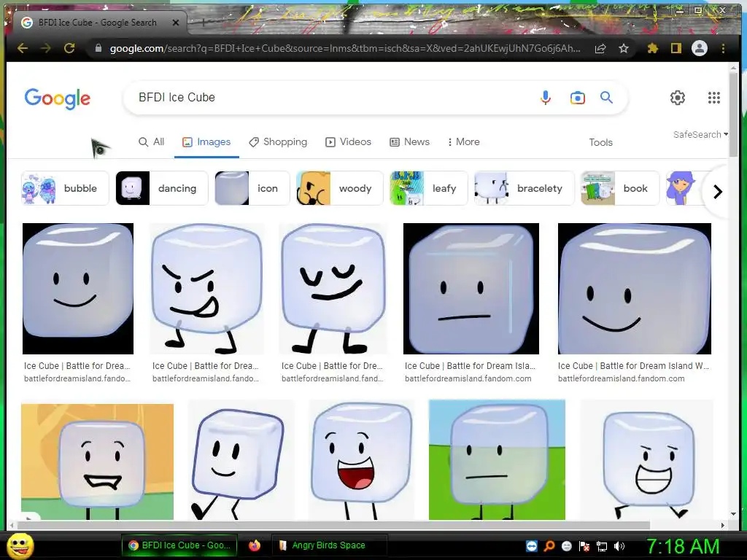The image size is (747, 560).
Task: Open the Chrome three-dot menu
Action: coord(723,48)
